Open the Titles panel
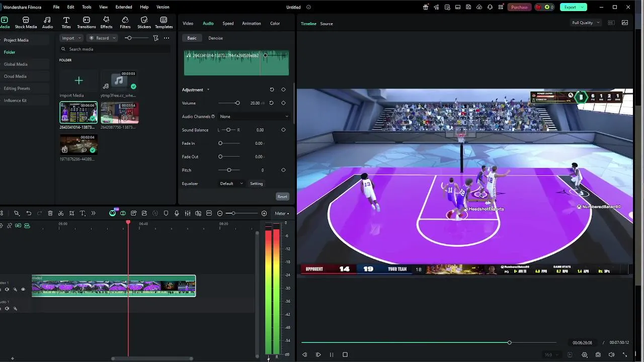 (66, 23)
